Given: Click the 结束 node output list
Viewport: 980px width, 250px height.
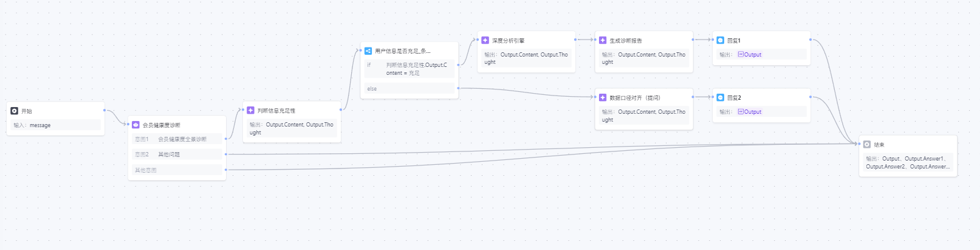Looking at the screenshot, I should click(907, 162).
